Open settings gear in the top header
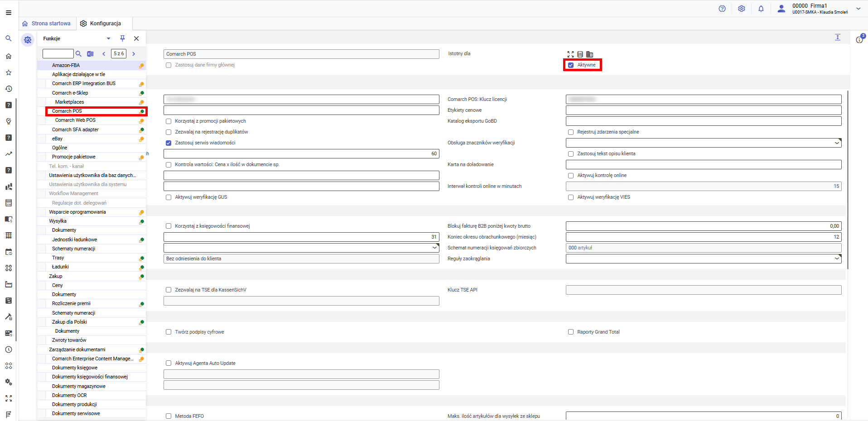 coord(742,9)
